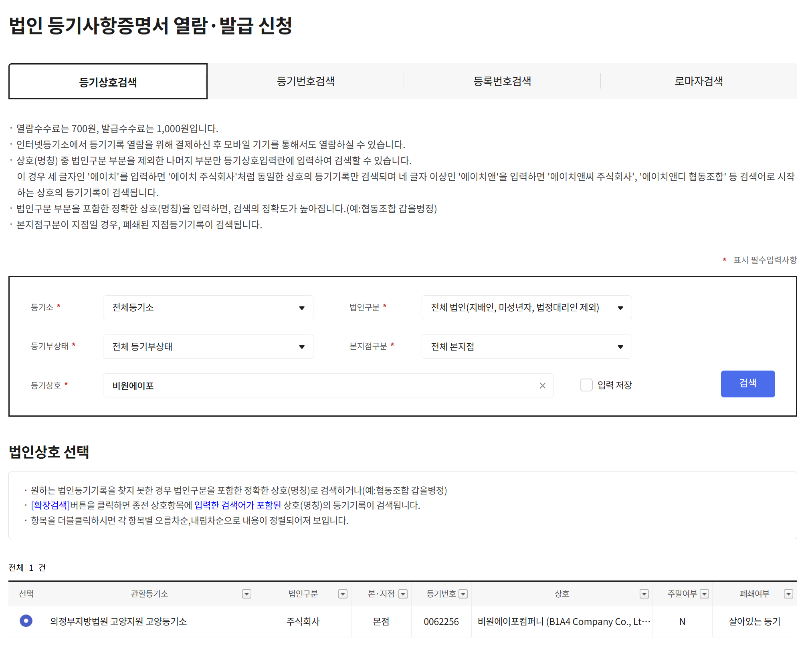Switch to 로마자검색 tab
The height and width of the screenshot is (661, 812).
tap(699, 81)
